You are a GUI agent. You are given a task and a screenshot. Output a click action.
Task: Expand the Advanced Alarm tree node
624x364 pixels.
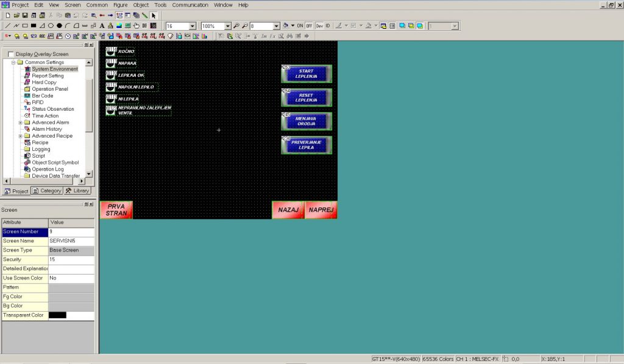(20, 122)
